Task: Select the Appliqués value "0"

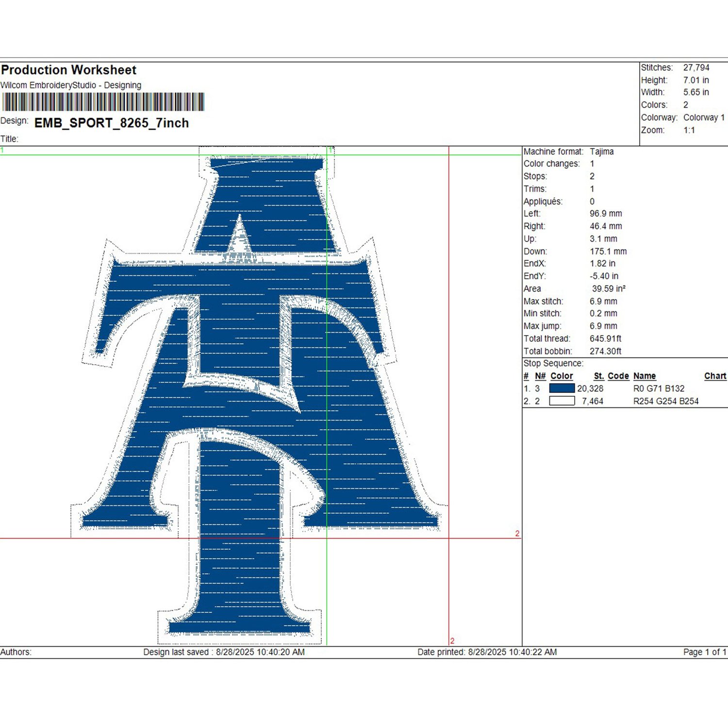Action: coord(592,202)
